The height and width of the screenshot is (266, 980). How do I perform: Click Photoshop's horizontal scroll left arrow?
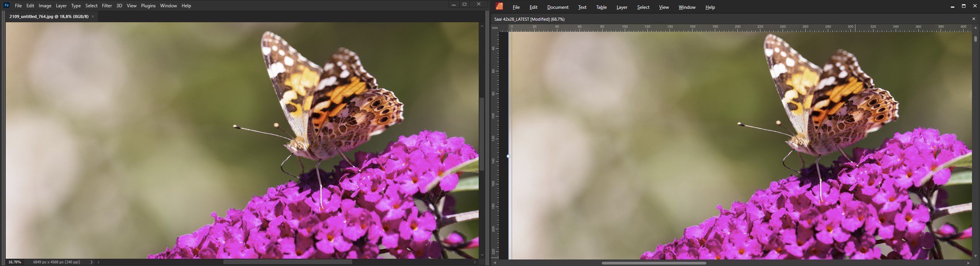point(98,262)
